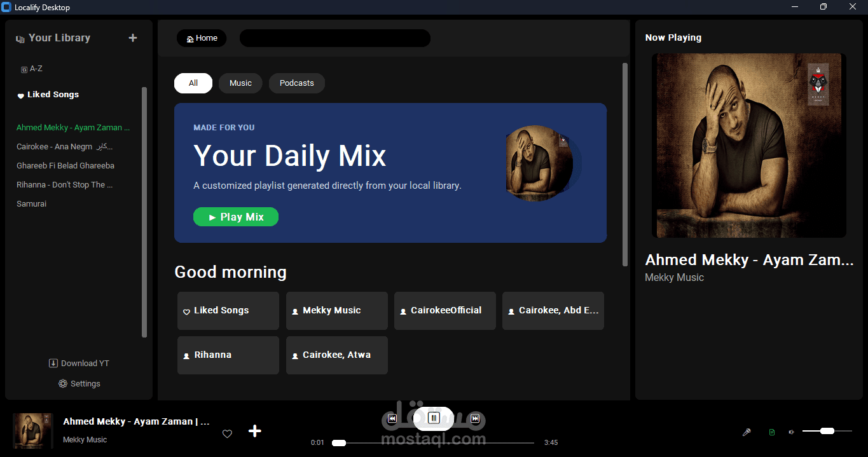
Task: Pause the current song
Action: click(434, 418)
